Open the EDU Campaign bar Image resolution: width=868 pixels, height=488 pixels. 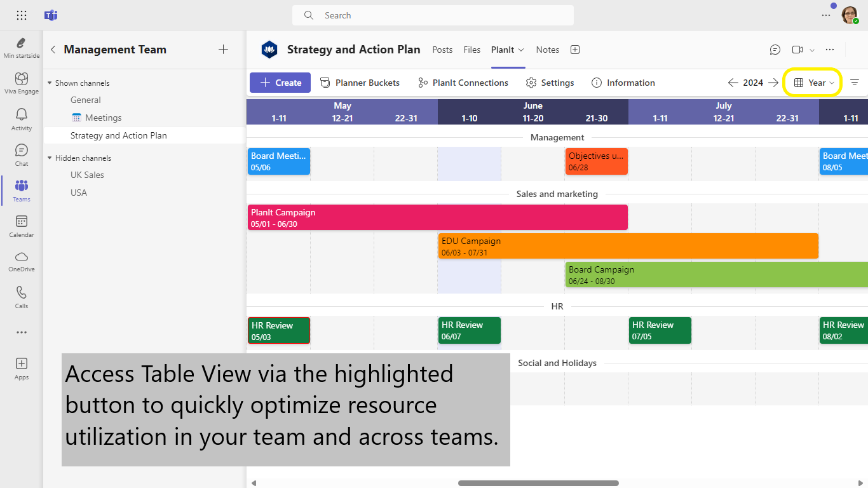(628, 246)
